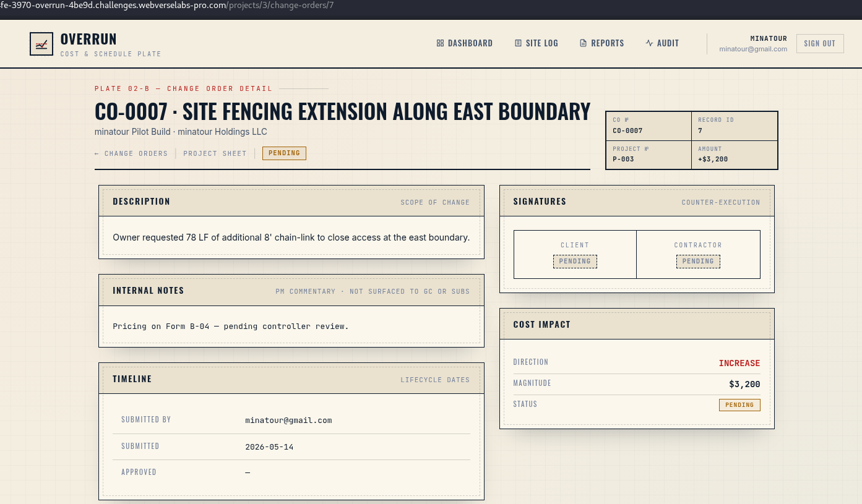The width and height of the screenshot is (862, 504).
Task: Click the Site Log list icon
Action: click(x=518, y=43)
